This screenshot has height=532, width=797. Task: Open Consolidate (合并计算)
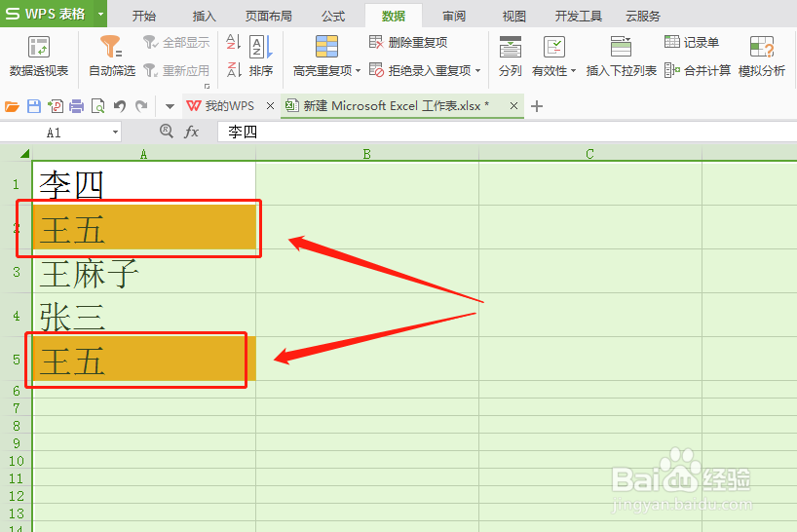coord(698,70)
